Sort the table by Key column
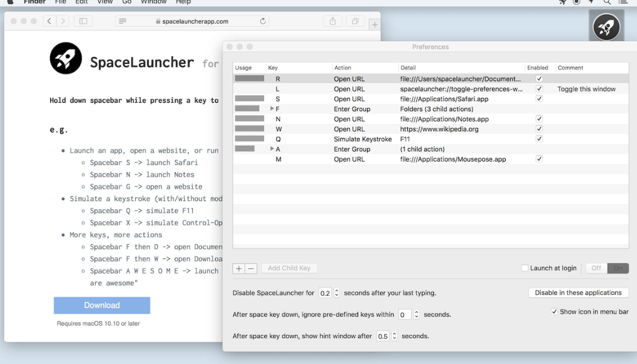The image size is (637, 364). coord(299,68)
